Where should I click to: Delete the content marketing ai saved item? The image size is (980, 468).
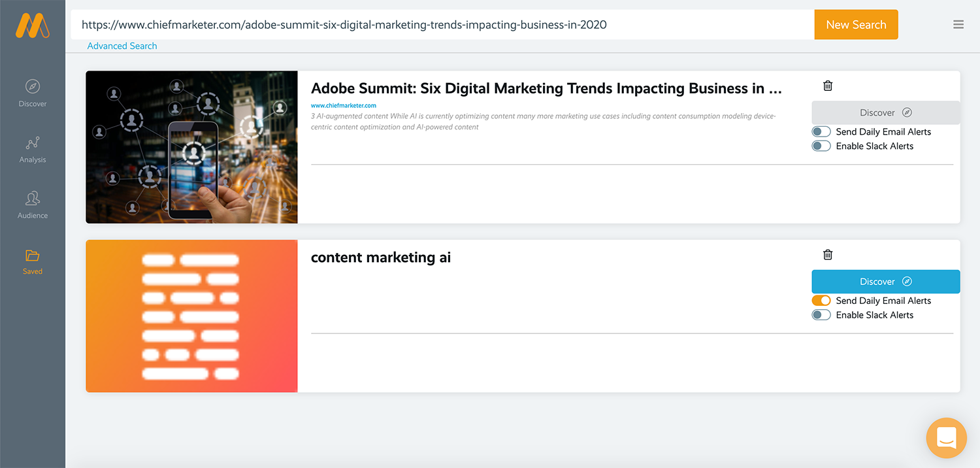pos(828,255)
